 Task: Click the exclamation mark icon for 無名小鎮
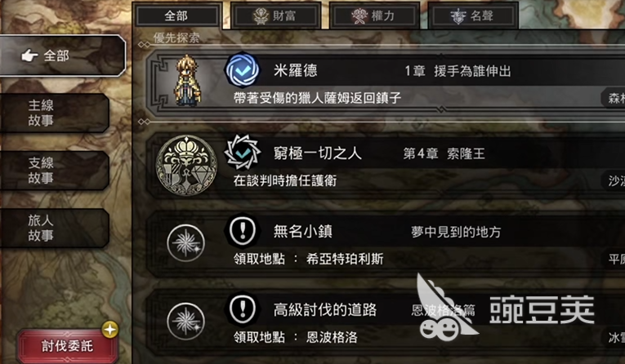(243, 231)
